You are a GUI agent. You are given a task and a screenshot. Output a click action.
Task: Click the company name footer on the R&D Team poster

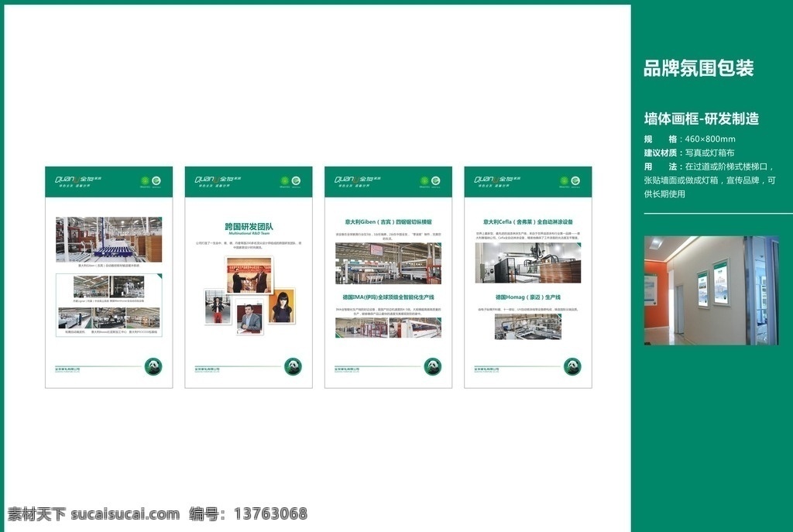[208, 369]
